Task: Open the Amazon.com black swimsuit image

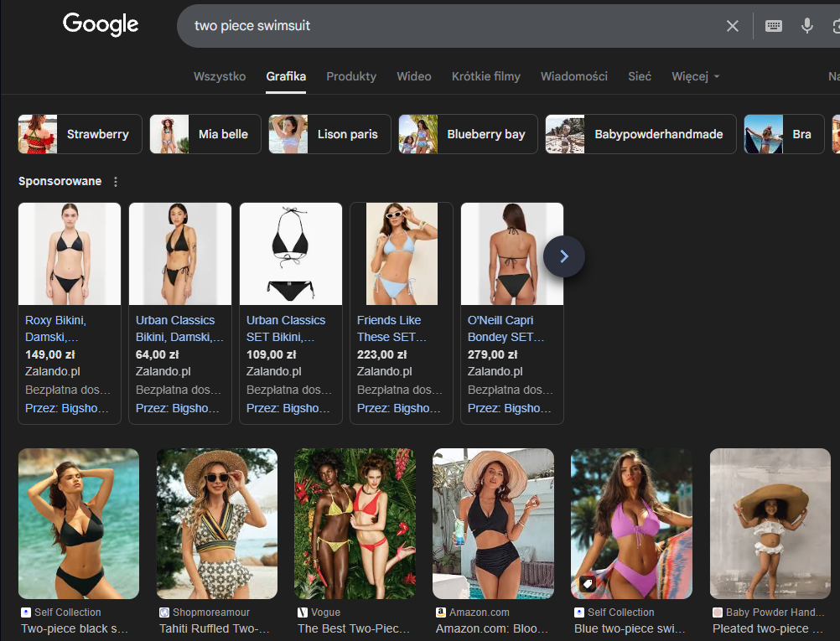Action: [494, 523]
